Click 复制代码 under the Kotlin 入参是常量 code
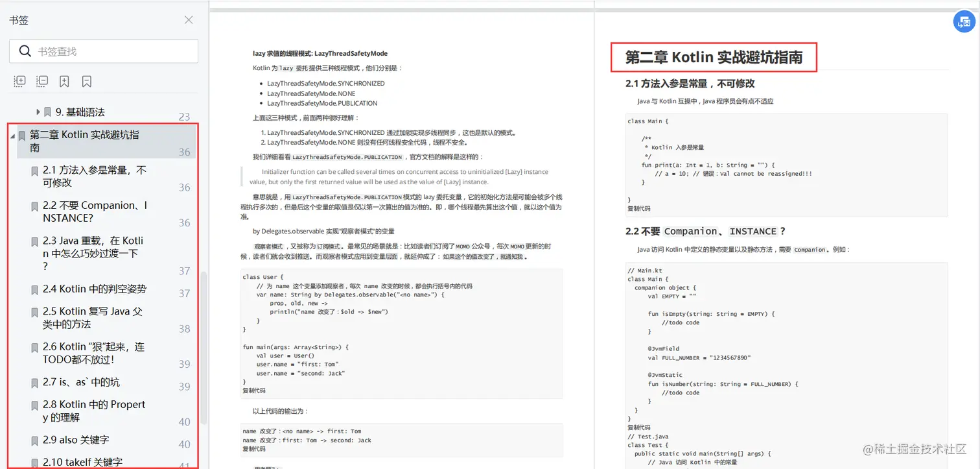The image size is (980, 469). [x=639, y=209]
